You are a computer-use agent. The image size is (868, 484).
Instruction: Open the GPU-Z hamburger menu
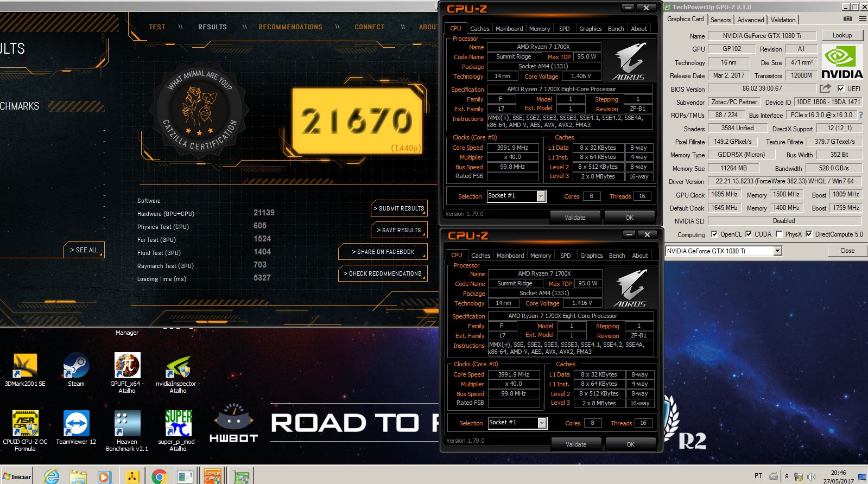pyautogui.click(x=863, y=19)
